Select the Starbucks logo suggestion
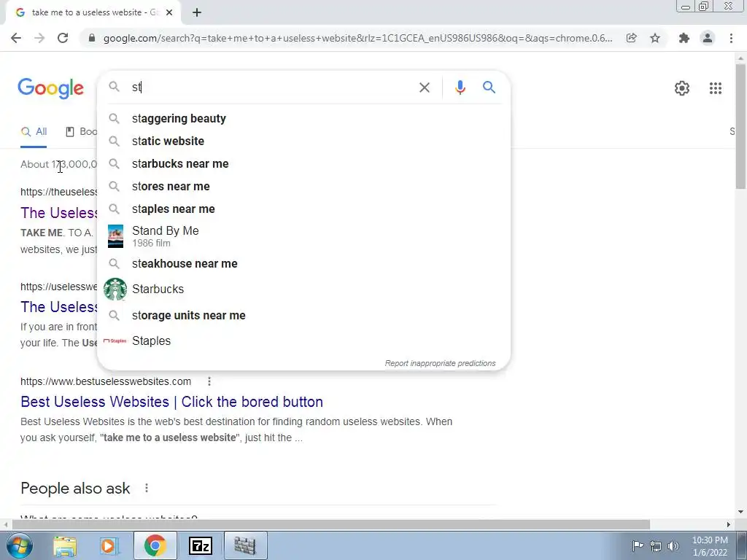Viewport: 747px width, 560px height. click(115, 289)
